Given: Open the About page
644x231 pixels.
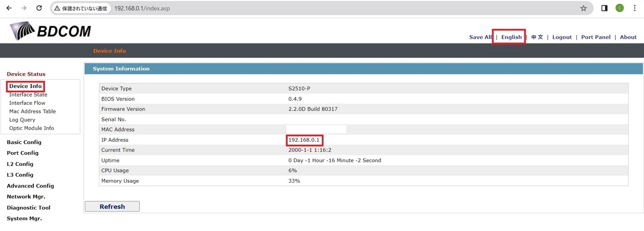Looking at the screenshot, I should coord(628,37).
